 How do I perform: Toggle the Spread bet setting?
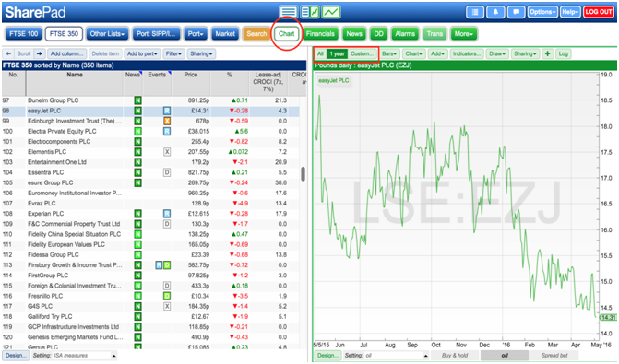point(554,356)
